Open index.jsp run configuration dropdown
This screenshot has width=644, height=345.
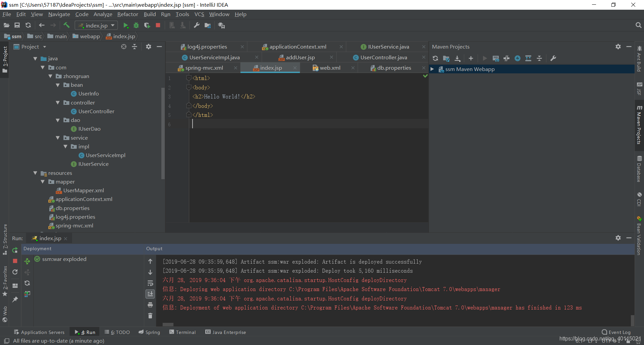pos(96,25)
